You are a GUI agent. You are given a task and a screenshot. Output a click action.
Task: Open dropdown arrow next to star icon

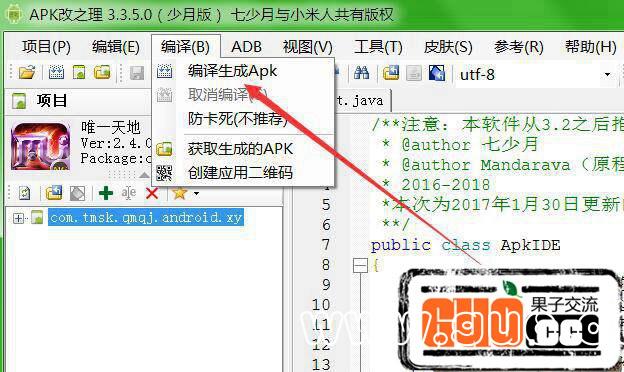196,194
